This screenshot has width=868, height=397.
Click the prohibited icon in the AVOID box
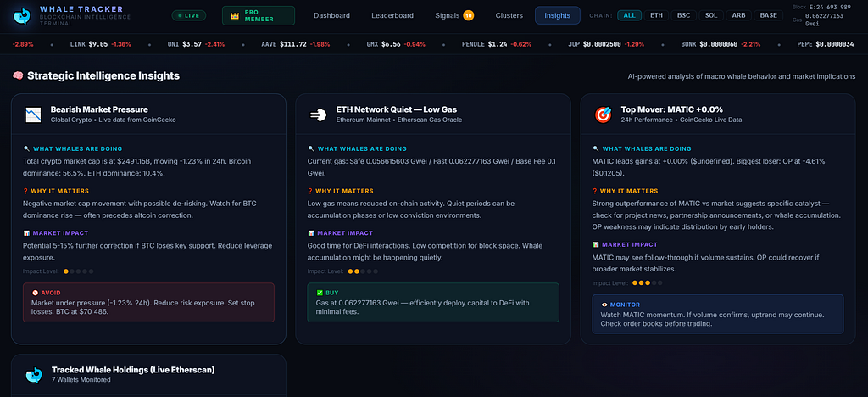pyautogui.click(x=35, y=293)
